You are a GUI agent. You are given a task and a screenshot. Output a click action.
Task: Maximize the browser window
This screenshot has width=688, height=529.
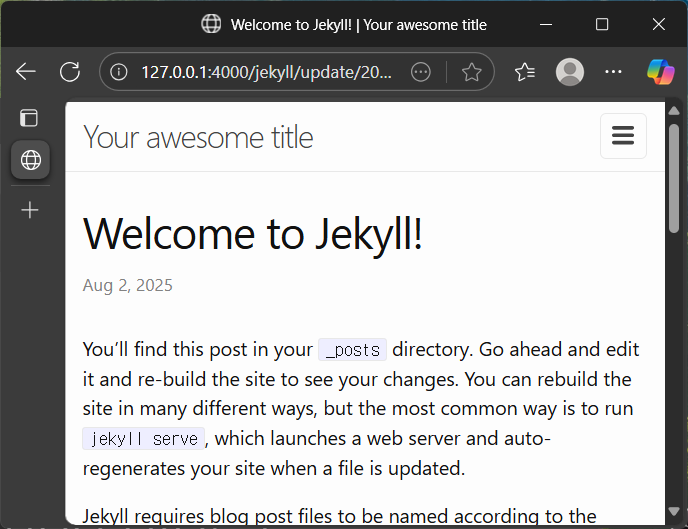tap(602, 25)
